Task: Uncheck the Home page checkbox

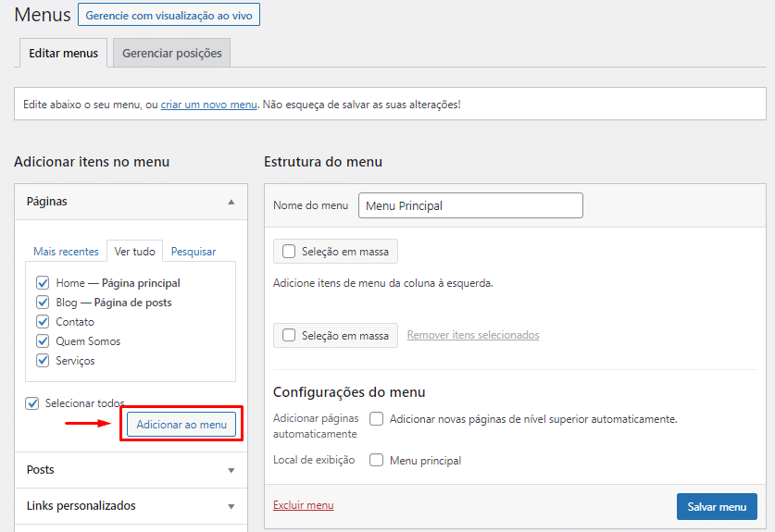Action: (x=43, y=283)
